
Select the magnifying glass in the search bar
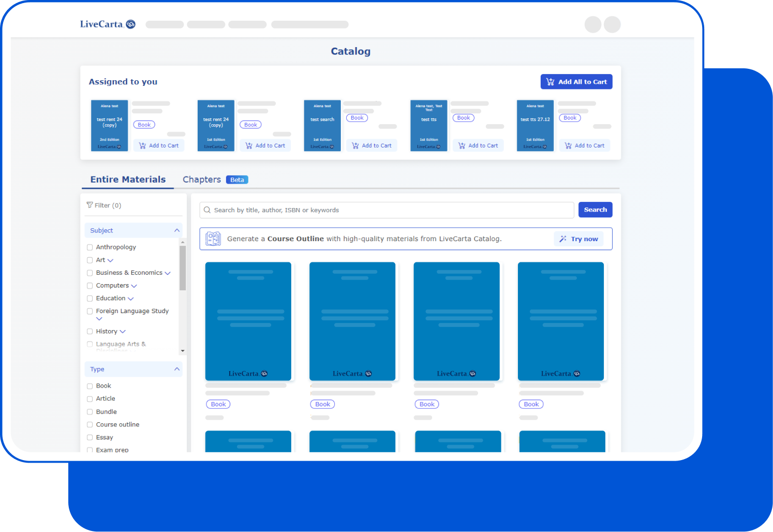click(x=207, y=210)
